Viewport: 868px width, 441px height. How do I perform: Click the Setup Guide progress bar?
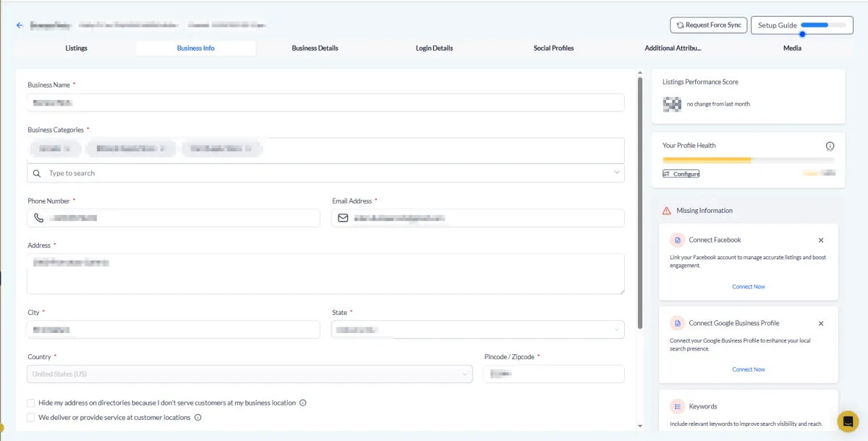[823, 25]
